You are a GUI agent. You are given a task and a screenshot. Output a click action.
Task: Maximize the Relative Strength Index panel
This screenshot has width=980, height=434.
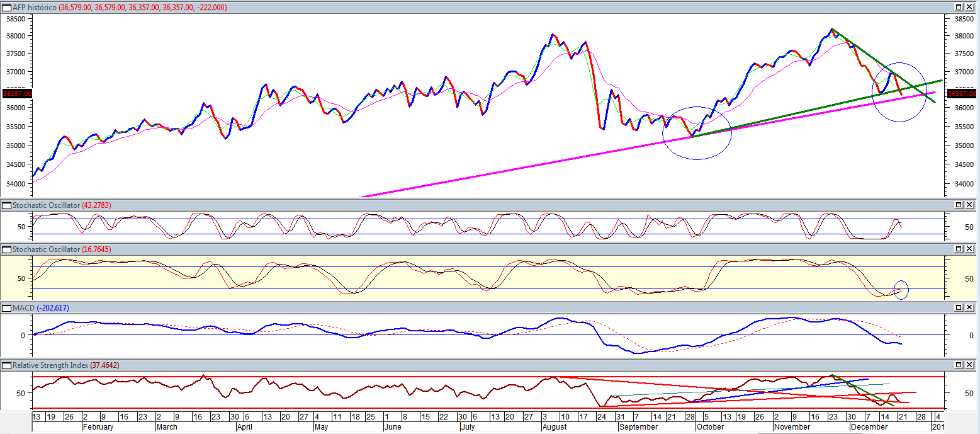pos(959,365)
